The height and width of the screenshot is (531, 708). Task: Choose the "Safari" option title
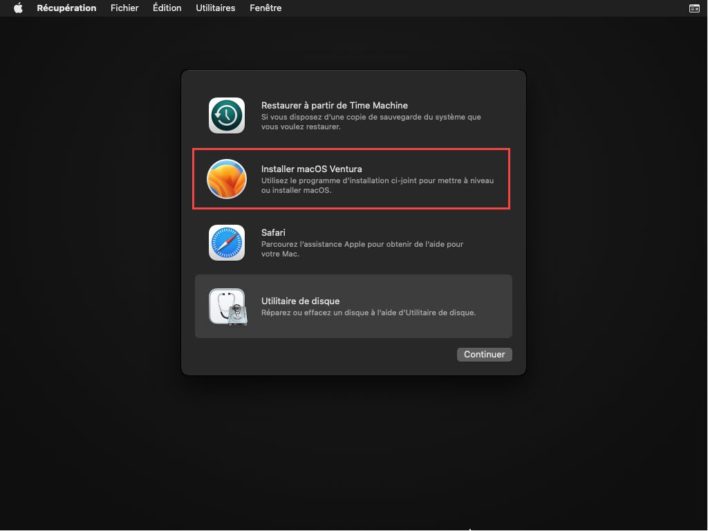coord(273,232)
